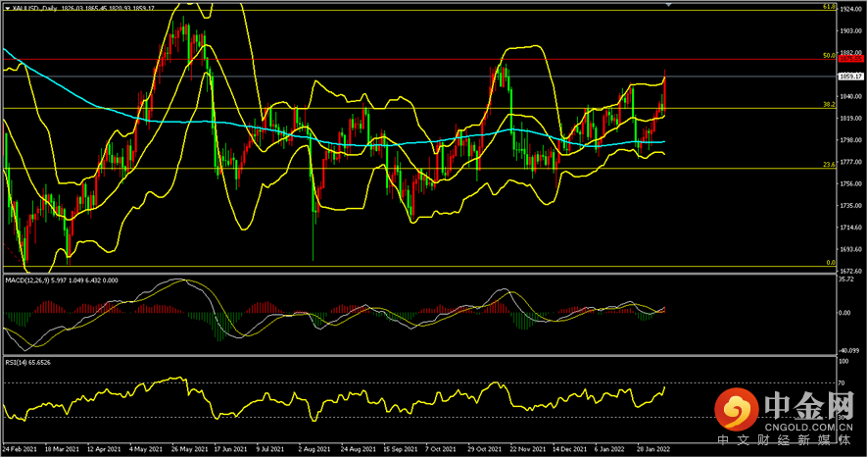Image resolution: width=868 pixels, height=458 pixels.
Task: Click the 23.6 Fibonacci level label
Action: point(828,164)
